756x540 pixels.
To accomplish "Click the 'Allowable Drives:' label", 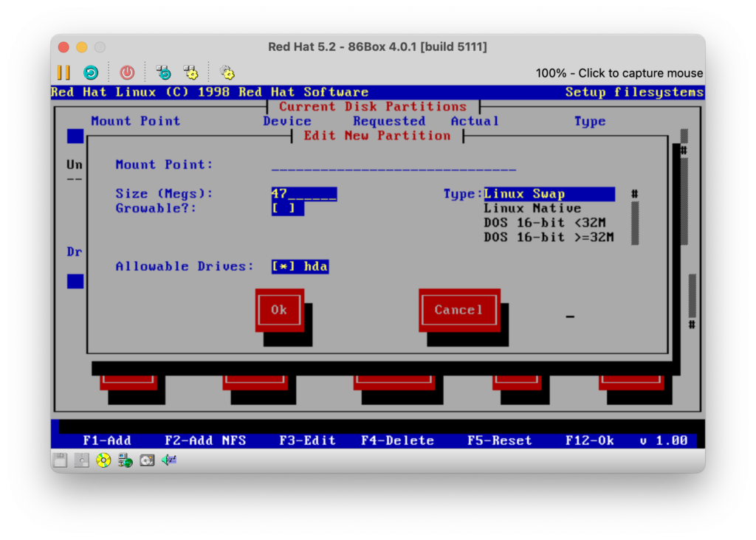I will [x=185, y=266].
